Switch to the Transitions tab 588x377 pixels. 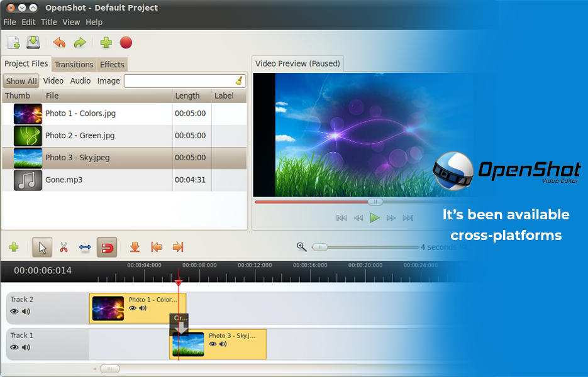pyautogui.click(x=74, y=65)
